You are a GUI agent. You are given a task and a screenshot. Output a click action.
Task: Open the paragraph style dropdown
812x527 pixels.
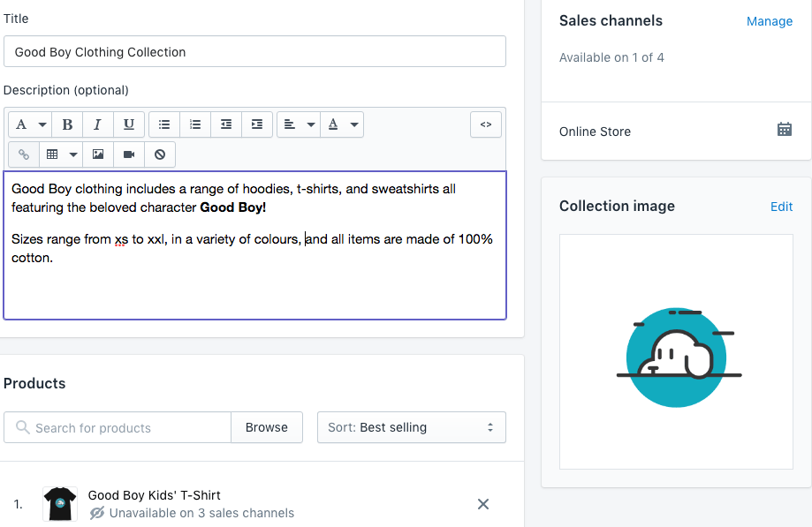[x=27, y=124]
